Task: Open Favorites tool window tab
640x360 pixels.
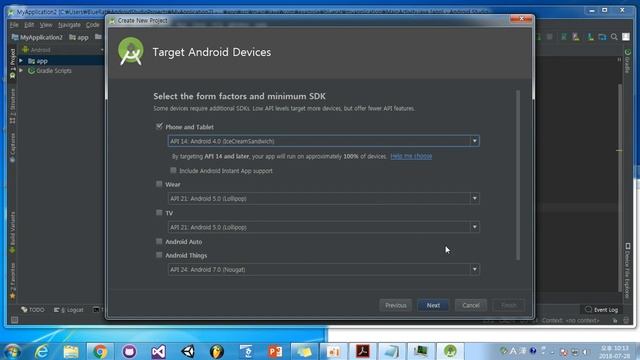Action: coord(12,280)
